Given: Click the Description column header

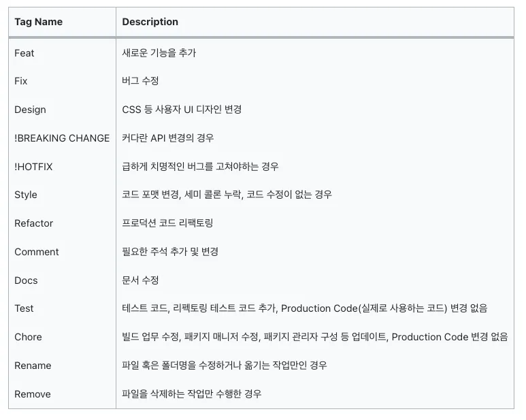Looking at the screenshot, I should [150, 22].
